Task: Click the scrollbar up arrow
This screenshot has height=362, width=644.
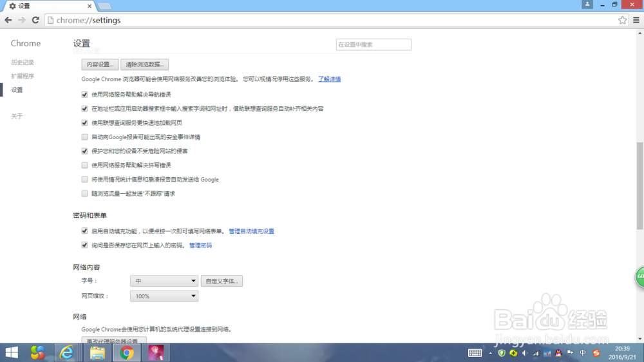Action: (640, 33)
